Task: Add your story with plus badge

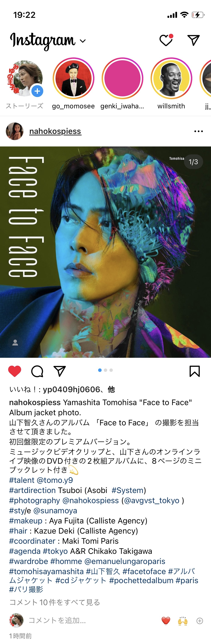Action: pos(37,91)
